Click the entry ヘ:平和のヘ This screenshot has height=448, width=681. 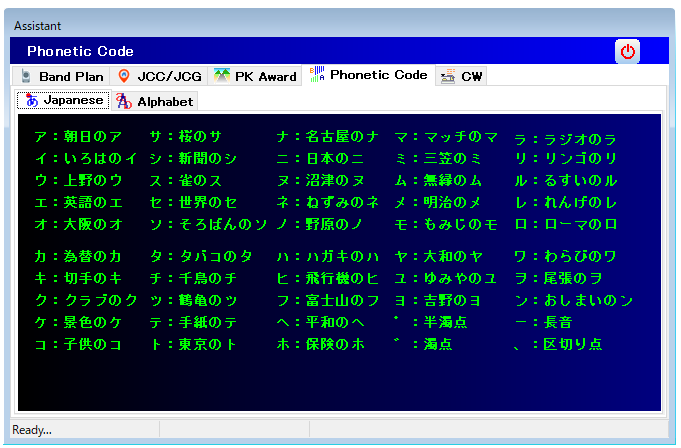click(x=320, y=323)
